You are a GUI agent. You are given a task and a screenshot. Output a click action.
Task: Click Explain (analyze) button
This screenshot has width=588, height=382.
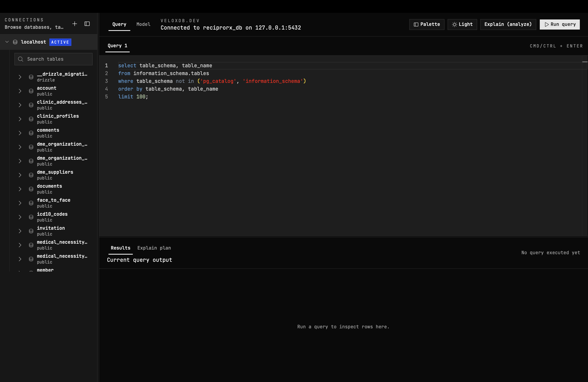tap(508, 25)
